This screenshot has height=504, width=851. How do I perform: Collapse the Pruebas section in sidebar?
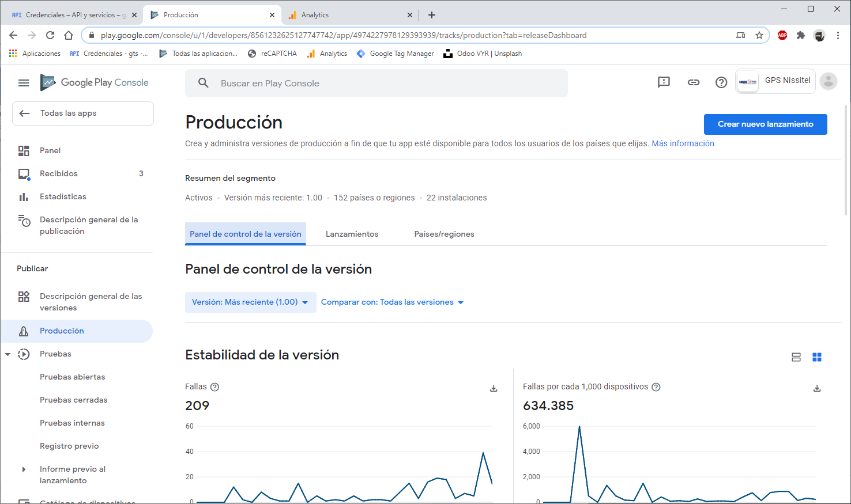[x=8, y=354]
